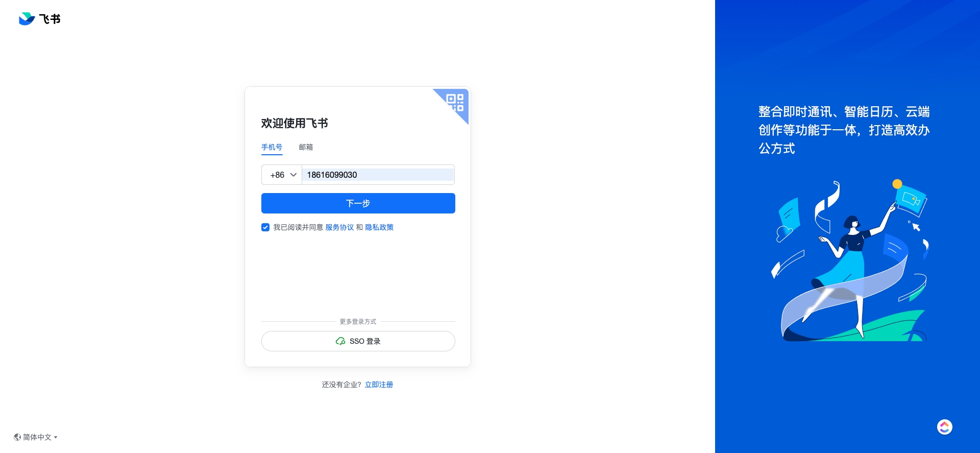Click the 下一步 button

pyautogui.click(x=358, y=203)
